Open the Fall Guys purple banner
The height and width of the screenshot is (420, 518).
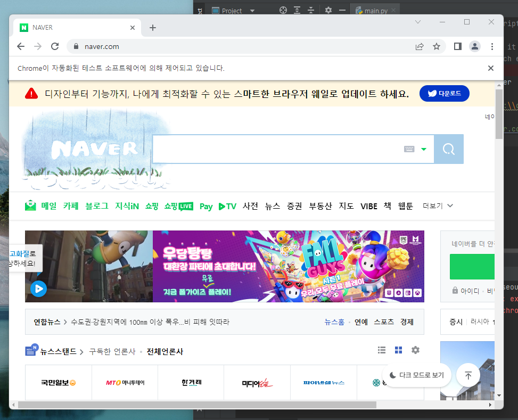[289, 266]
